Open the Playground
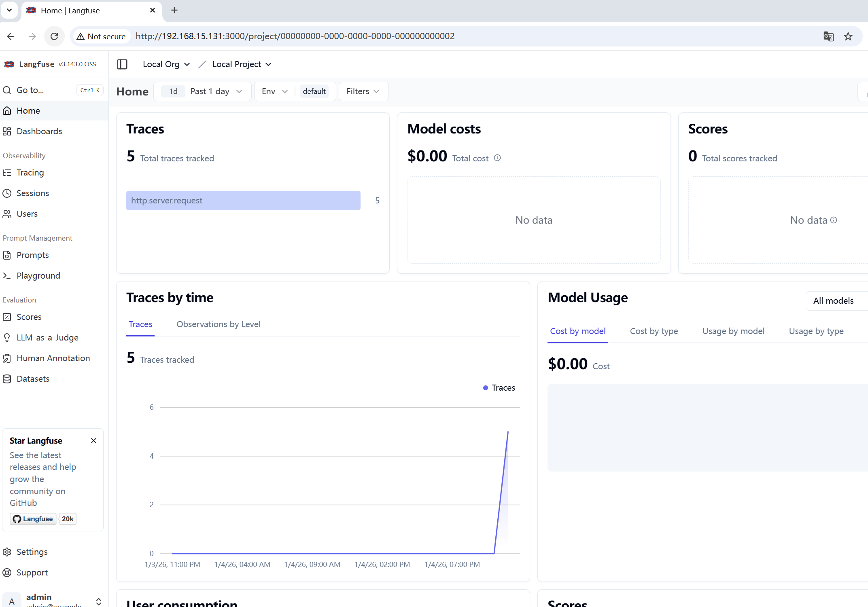The height and width of the screenshot is (607, 868). [x=38, y=275]
